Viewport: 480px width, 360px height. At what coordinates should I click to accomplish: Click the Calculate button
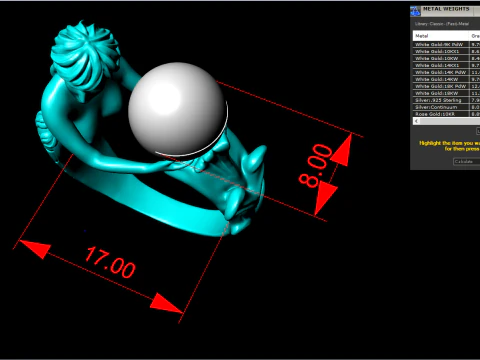pyautogui.click(x=466, y=161)
